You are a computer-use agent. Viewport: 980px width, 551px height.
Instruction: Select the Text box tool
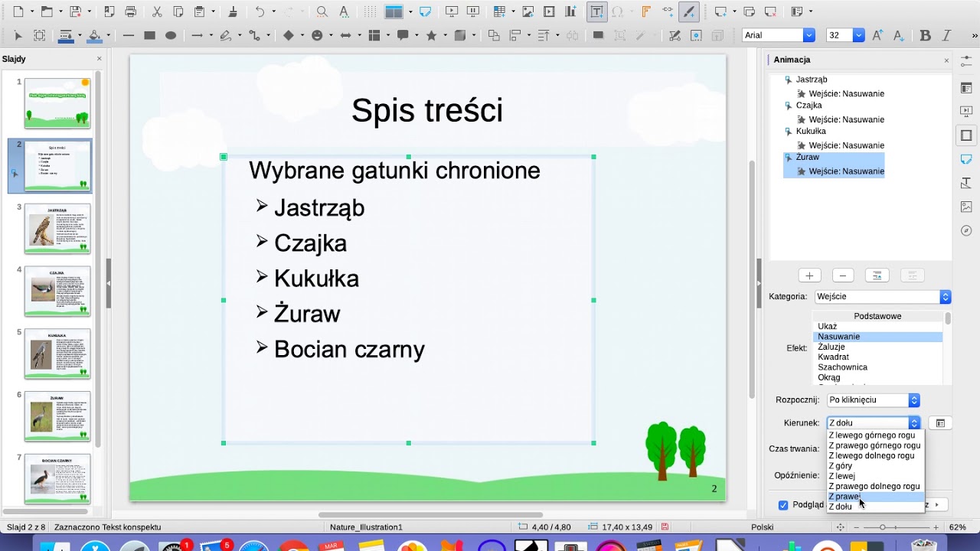(596, 11)
